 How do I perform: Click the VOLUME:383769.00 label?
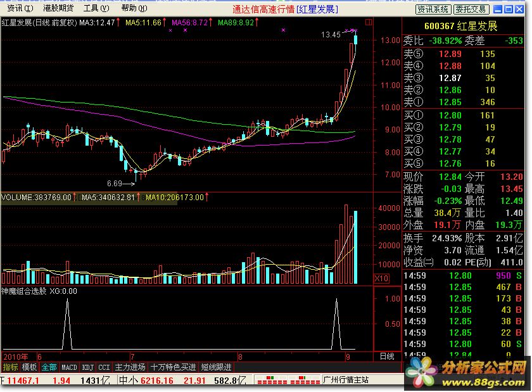point(38,197)
